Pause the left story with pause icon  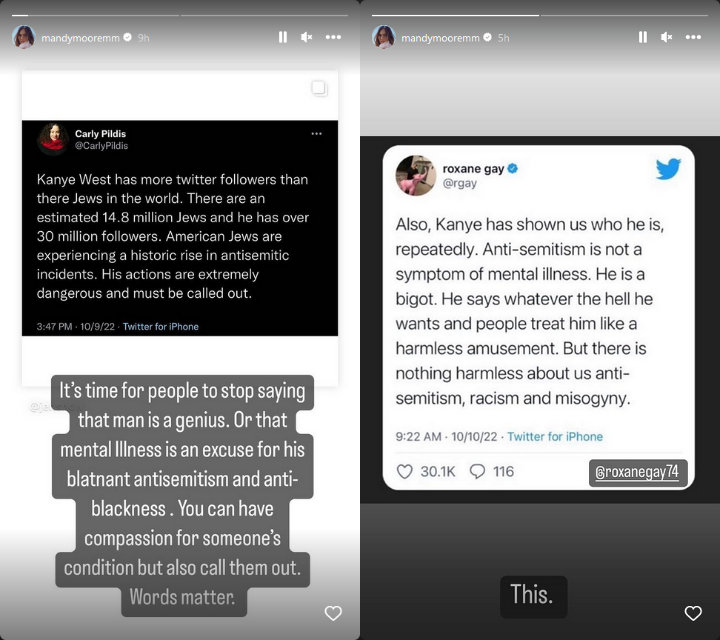(283, 37)
